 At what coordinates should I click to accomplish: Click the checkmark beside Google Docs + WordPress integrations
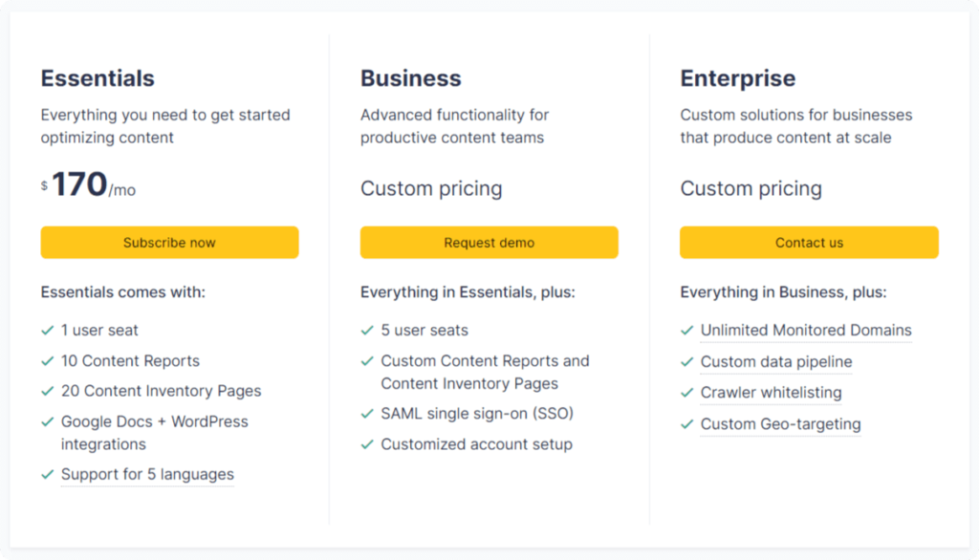[x=48, y=422]
